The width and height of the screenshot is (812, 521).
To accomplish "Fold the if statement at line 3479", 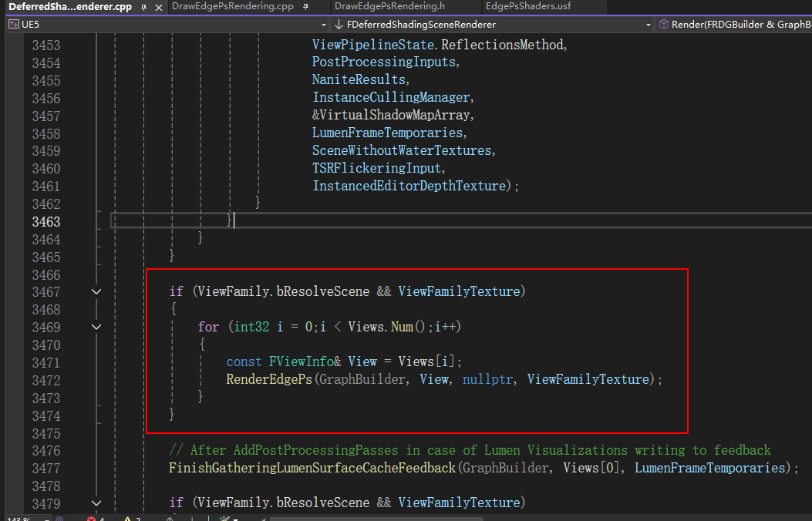I will click(x=96, y=503).
